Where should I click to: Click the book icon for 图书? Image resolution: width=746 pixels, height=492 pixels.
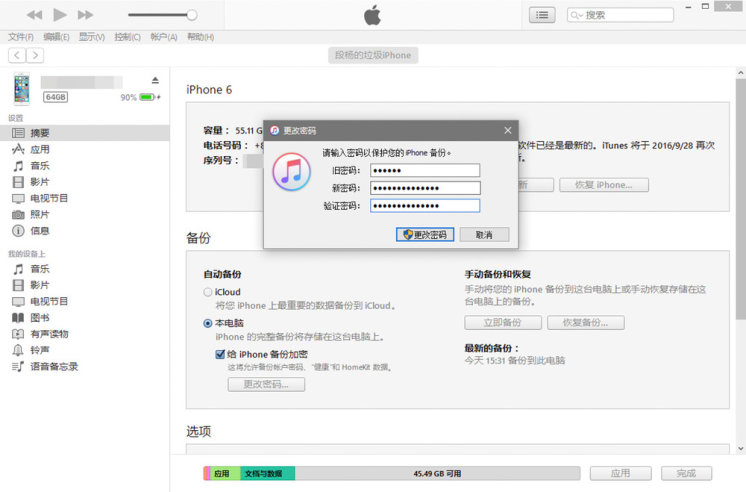18,318
